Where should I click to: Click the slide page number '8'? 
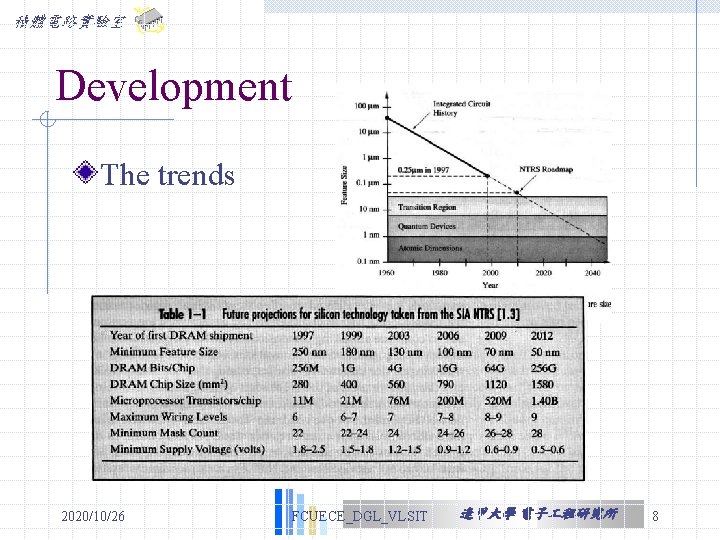(x=655, y=516)
